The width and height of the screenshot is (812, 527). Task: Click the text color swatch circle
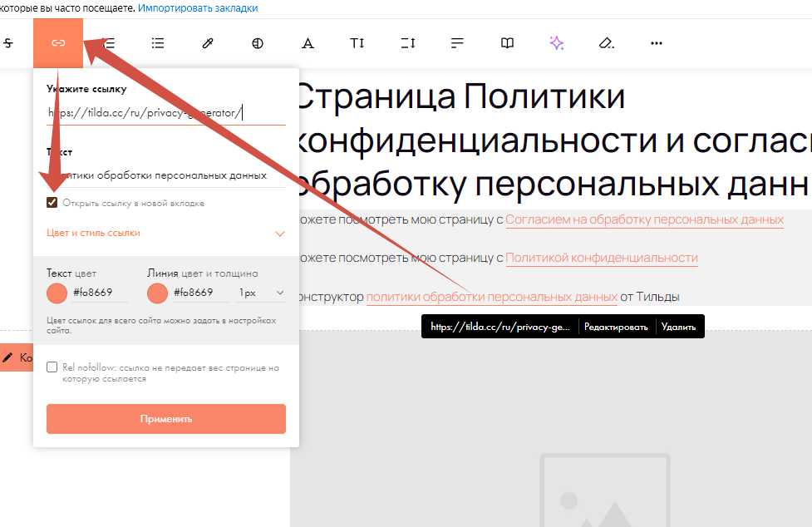57,293
